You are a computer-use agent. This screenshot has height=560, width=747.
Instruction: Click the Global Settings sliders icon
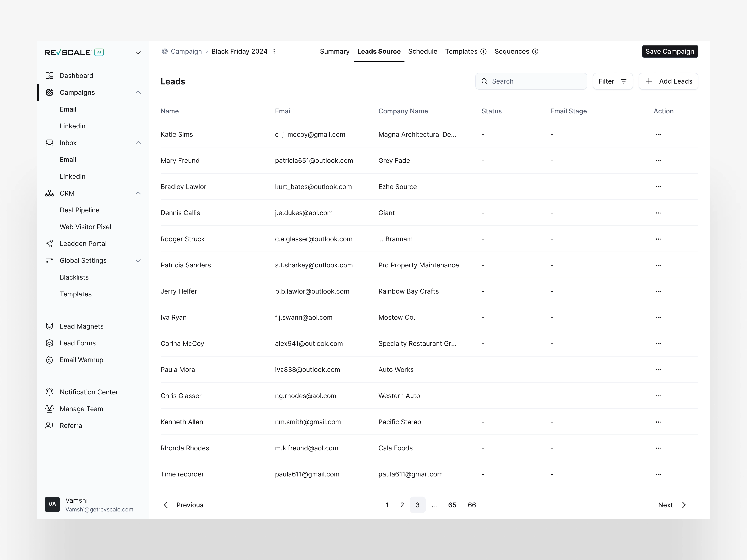(49, 261)
